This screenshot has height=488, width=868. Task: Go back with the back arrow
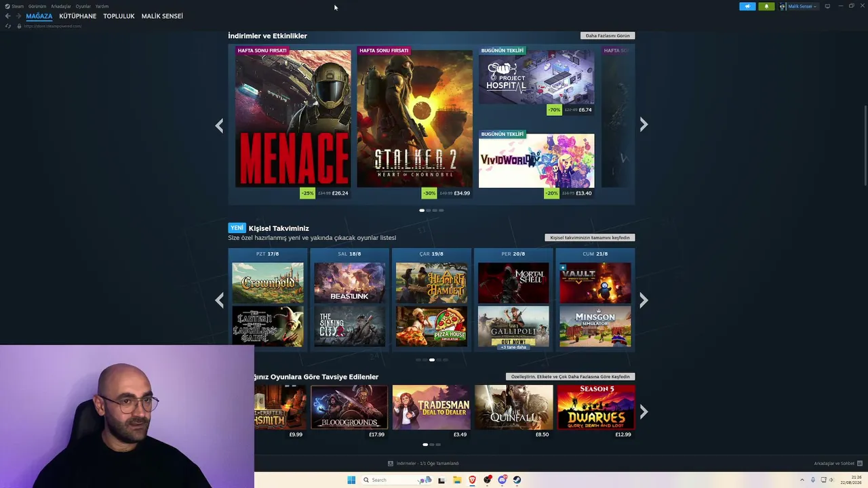tap(7, 16)
